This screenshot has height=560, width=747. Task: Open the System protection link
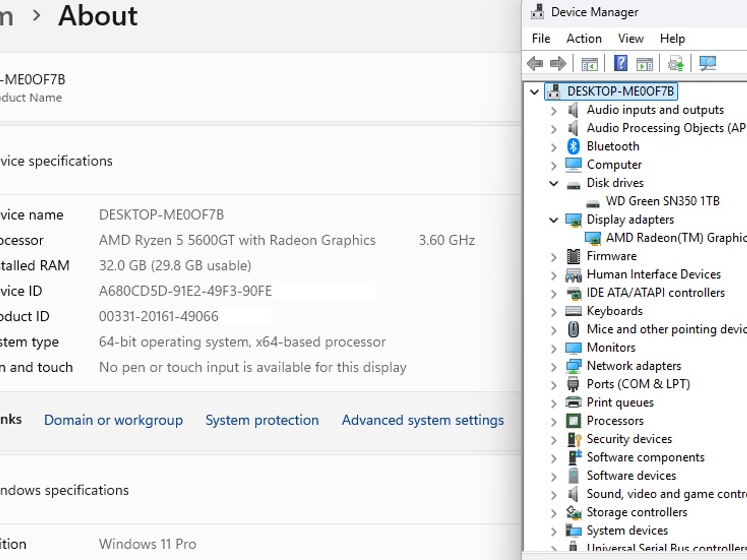[262, 420]
